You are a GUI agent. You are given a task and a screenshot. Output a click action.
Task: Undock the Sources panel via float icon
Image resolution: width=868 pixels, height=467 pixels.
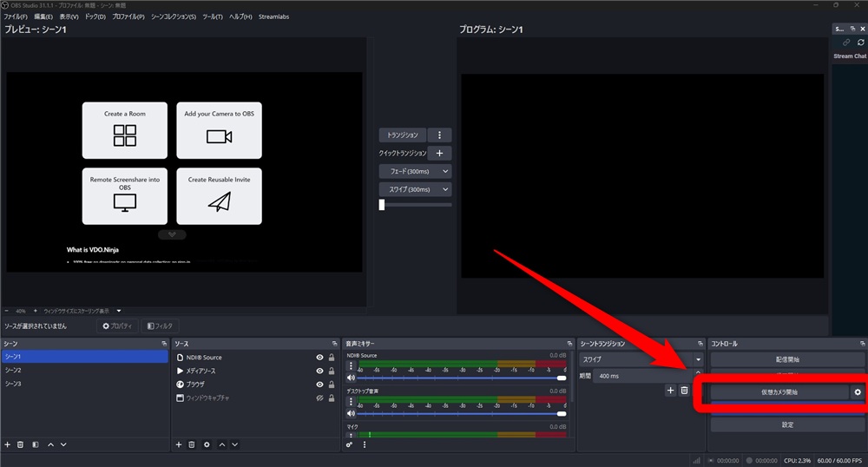point(334,344)
